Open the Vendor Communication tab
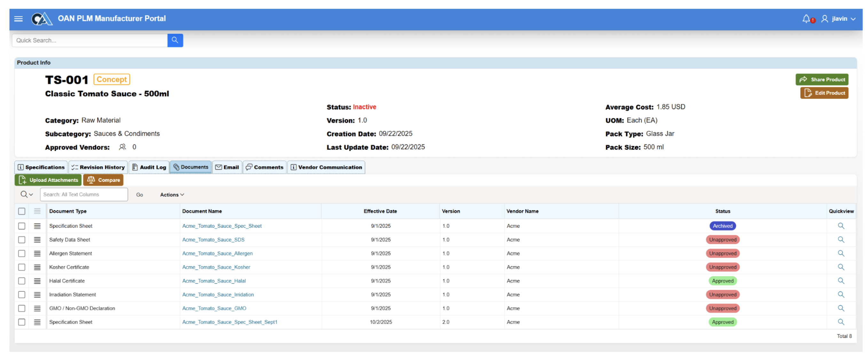This screenshot has height=363, width=868. pos(326,167)
